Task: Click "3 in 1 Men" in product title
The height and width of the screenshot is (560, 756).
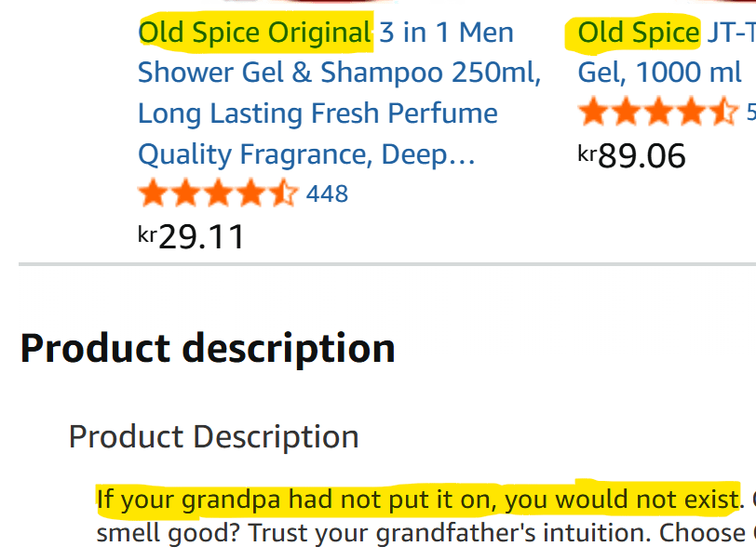Action: 446,33
